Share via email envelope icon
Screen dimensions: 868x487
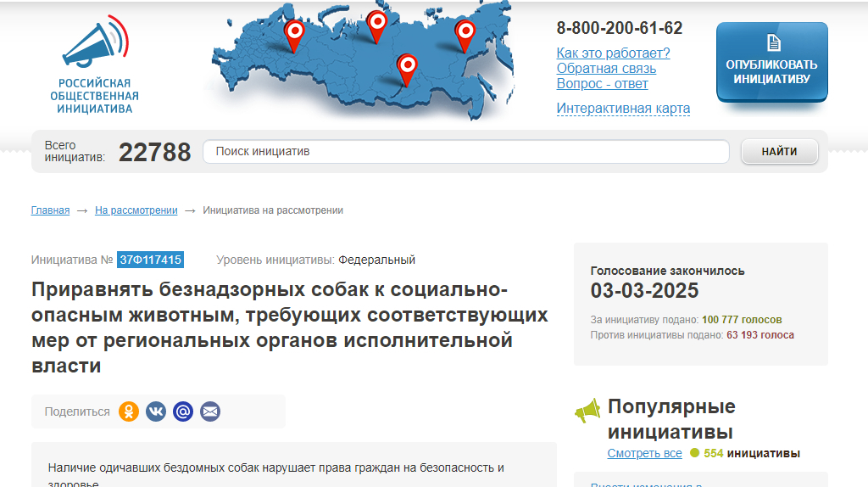pyautogui.click(x=210, y=411)
